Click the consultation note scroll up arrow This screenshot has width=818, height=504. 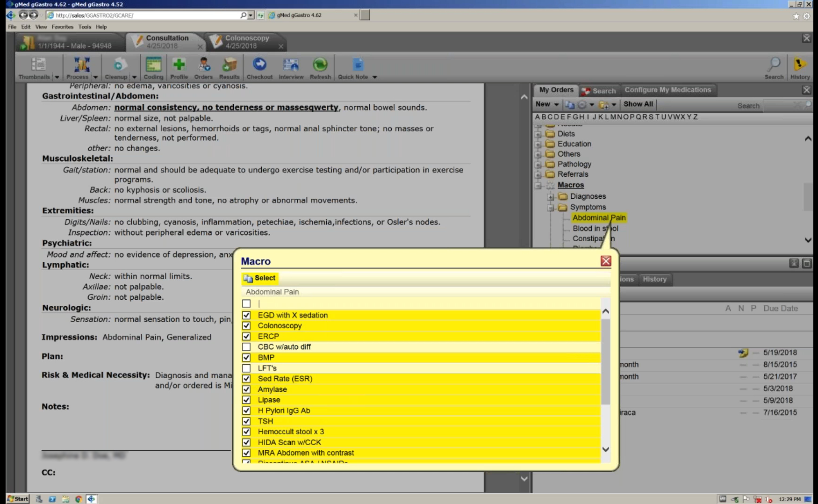click(524, 97)
